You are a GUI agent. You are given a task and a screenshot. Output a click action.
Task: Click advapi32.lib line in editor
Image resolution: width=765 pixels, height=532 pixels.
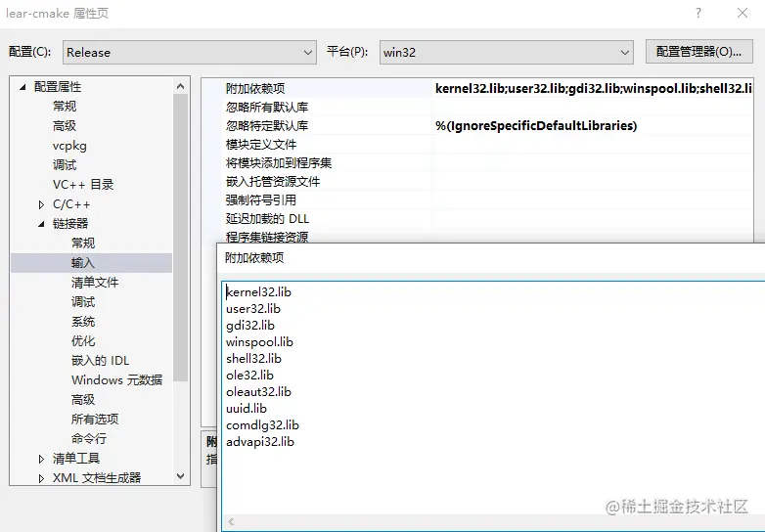[260, 442]
